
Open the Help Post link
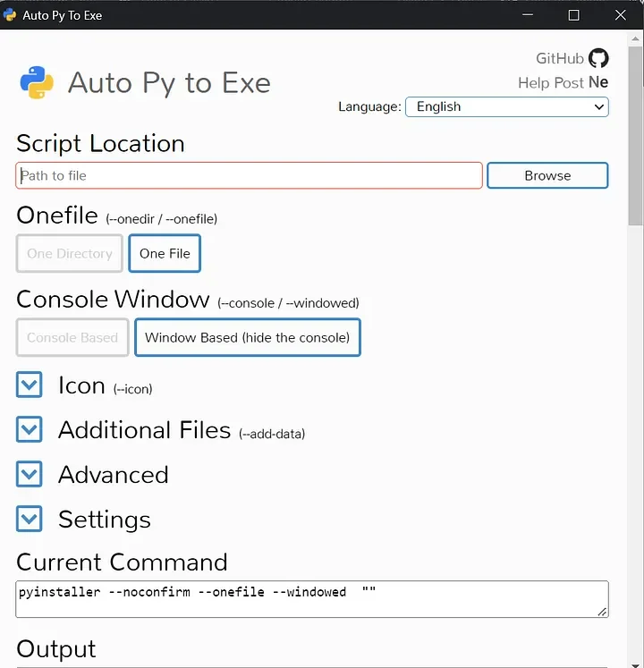click(550, 82)
